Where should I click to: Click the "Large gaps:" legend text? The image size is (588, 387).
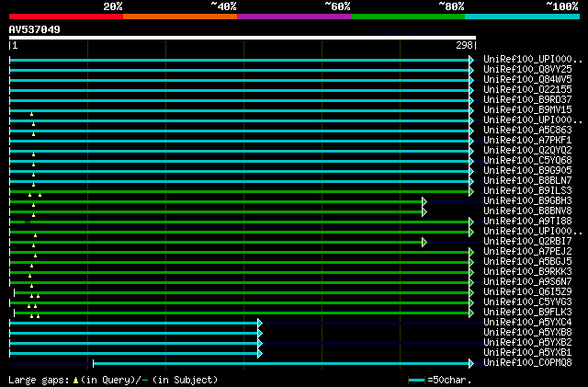tap(40, 380)
